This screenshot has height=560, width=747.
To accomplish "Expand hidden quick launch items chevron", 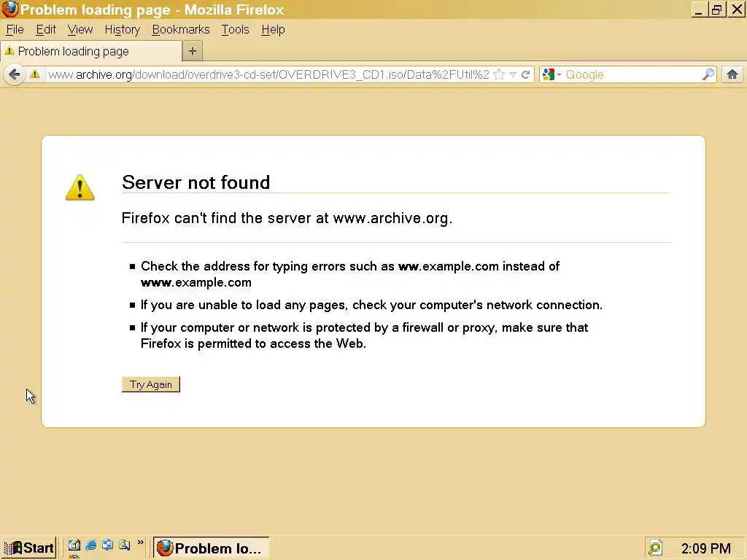I will pos(140,542).
